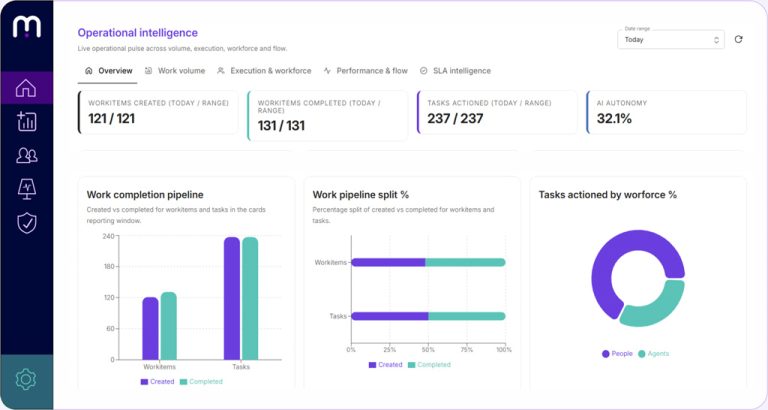Screen dimensions: 768x410
Task: Toggle the Completed legend in Work pipeline split
Action: 429,364
